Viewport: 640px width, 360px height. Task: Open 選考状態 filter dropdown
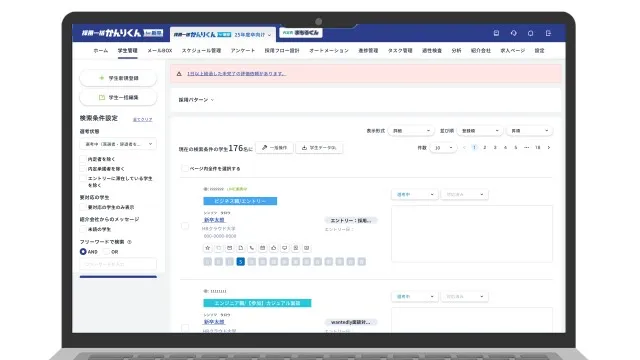(x=118, y=144)
